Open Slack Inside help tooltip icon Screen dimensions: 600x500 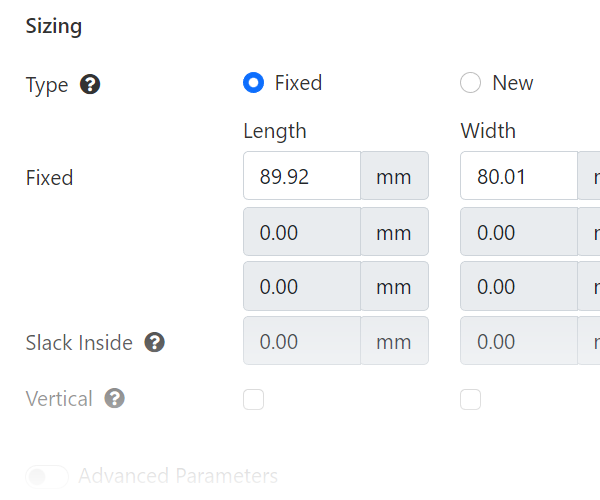coord(154,343)
